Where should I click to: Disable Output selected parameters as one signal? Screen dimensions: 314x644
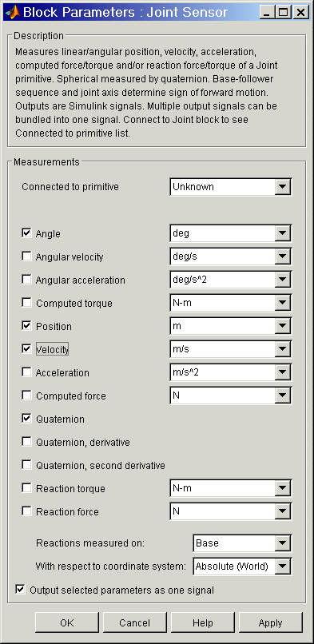[x=20, y=590]
